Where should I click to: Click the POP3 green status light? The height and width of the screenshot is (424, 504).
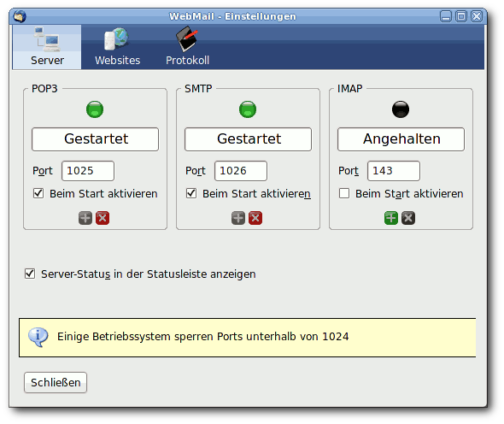[x=95, y=109]
